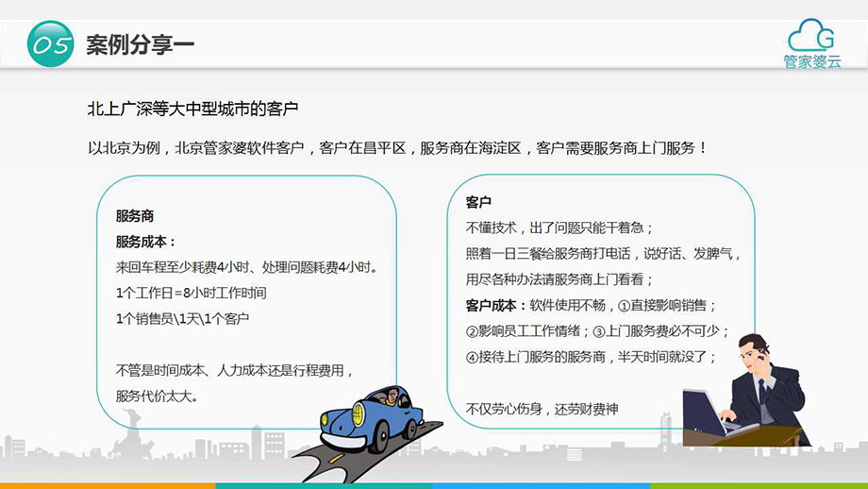Click line ④接待上门服务的服务商

click(592, 357)
